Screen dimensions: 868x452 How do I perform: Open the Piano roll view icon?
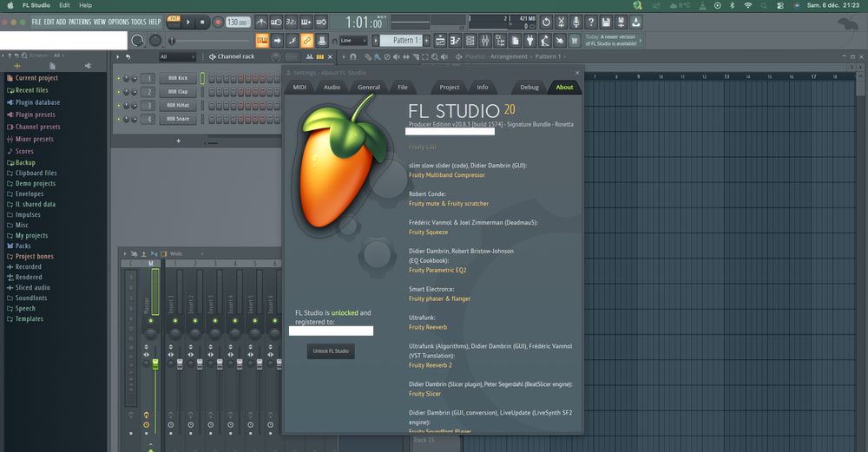pyautogui.click(x=455, y=41)
